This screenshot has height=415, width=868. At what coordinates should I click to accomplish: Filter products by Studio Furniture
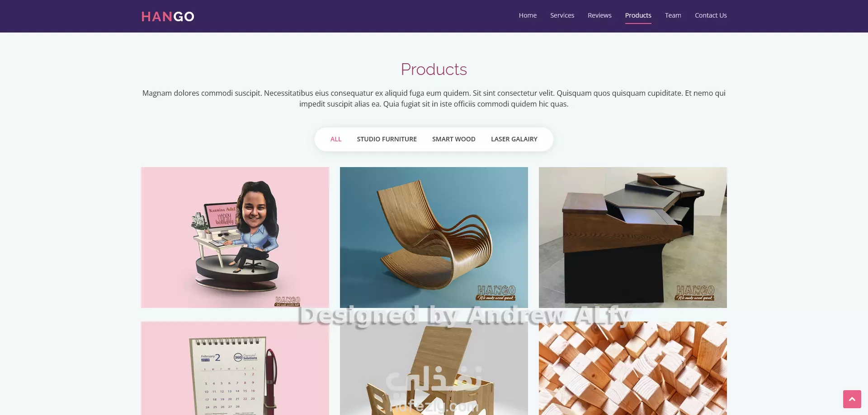(x=387, y=139)
